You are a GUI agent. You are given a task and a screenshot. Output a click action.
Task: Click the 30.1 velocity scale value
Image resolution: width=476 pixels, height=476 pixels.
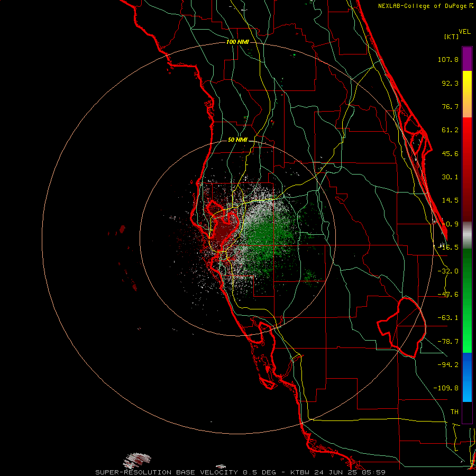(x=450, y=177)
